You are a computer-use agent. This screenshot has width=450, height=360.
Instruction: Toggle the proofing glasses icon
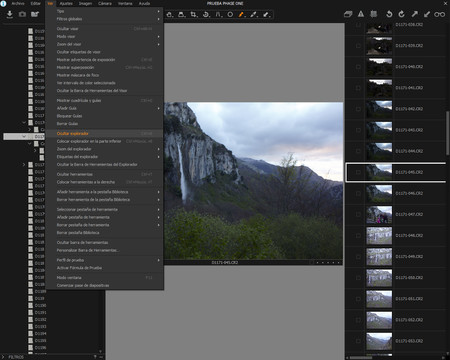click(440, 14)
